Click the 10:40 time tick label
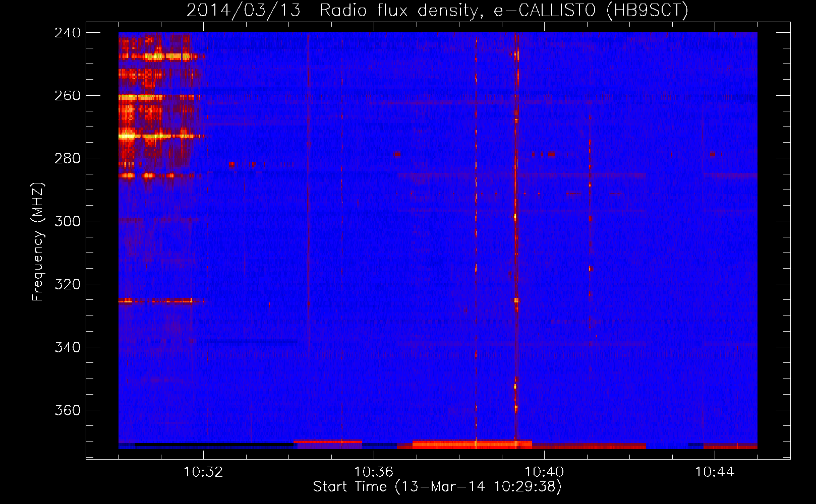This screenshot has height=504, width=816. pos(544,472)
